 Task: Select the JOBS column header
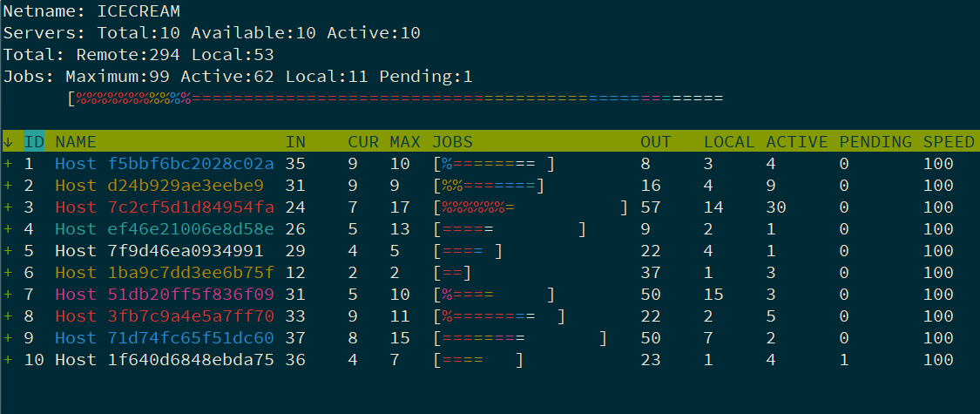click(x=452, y=142)
